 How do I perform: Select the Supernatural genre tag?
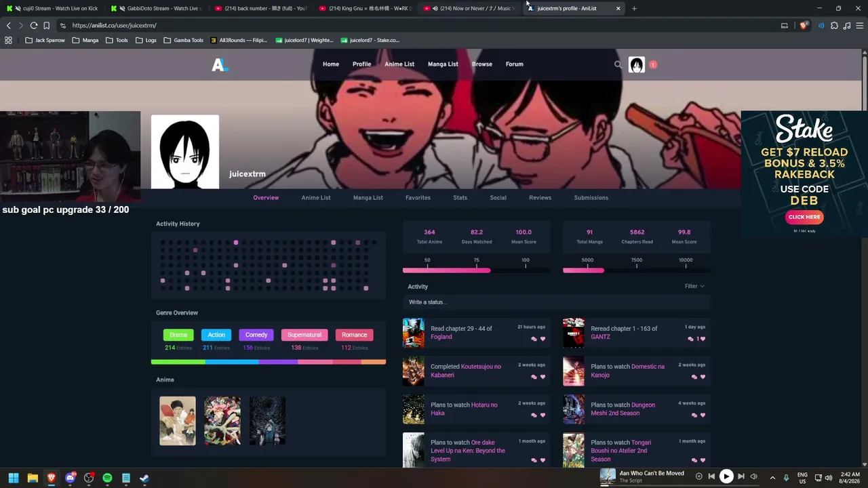point(304,335)
